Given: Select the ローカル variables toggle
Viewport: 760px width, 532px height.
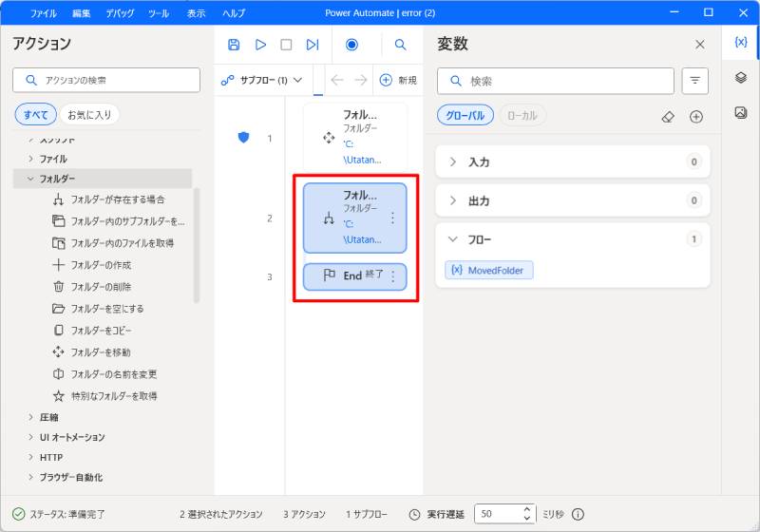Looking at the screenshot, I should click(522, 115).
